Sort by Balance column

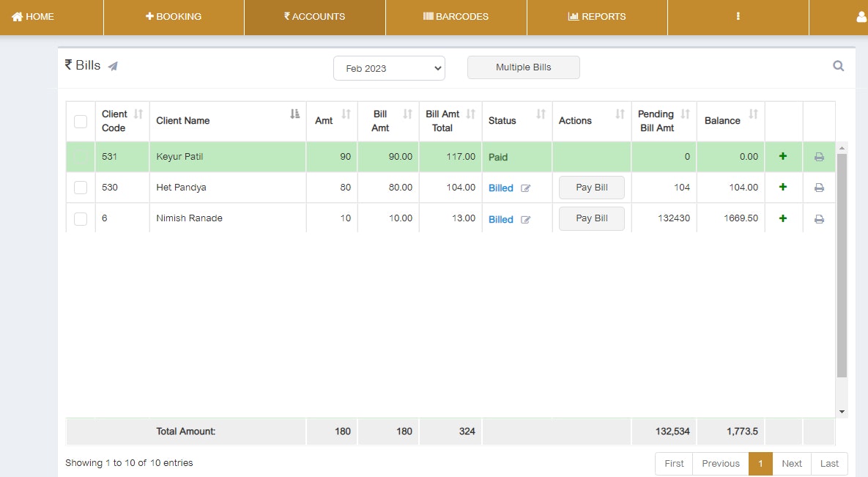tap(754, 114)
